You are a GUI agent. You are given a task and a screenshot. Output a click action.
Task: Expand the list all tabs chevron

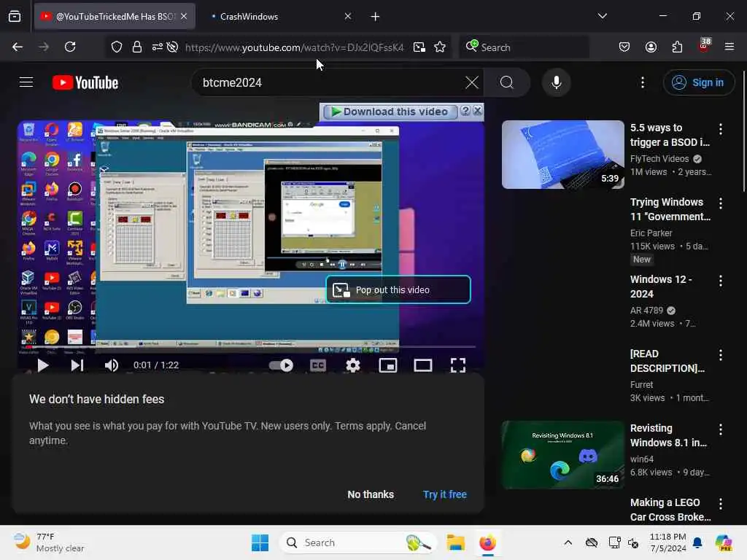[x=602, y=16]
